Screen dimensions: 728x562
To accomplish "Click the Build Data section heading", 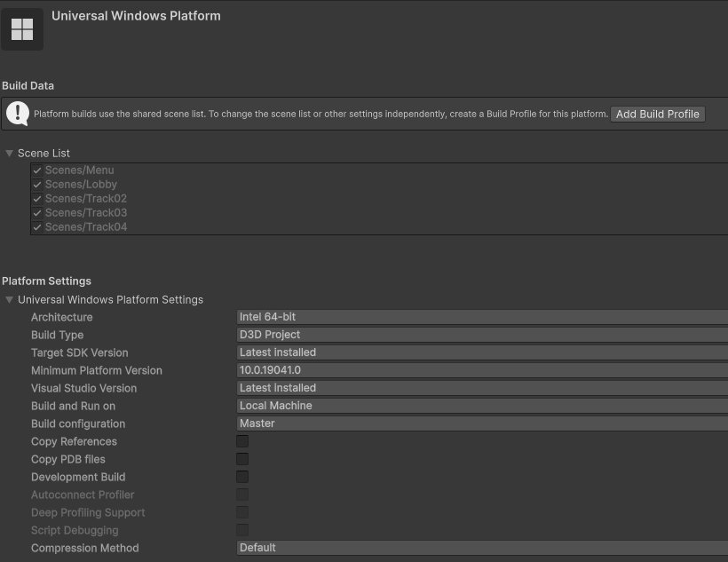I will click(x=28, y=86).
